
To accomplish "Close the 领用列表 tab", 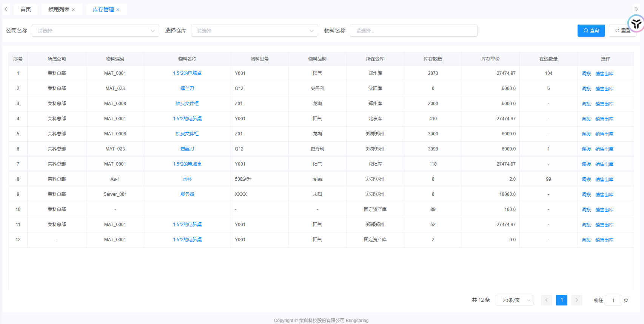I will 73,10.
